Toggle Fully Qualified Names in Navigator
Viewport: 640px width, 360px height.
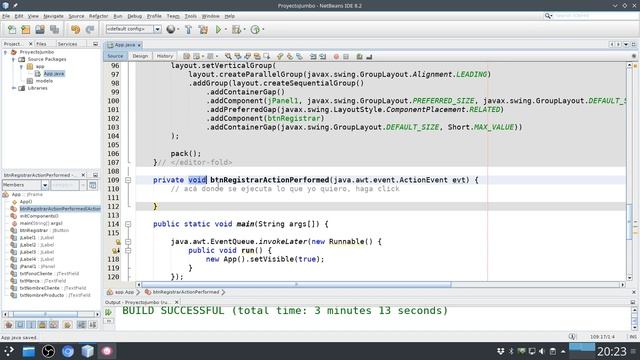click(x=68, y=325)
